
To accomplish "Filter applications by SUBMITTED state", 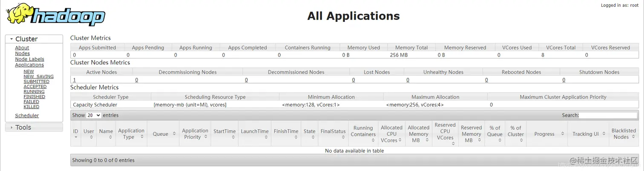I will (x=36, y=81).
